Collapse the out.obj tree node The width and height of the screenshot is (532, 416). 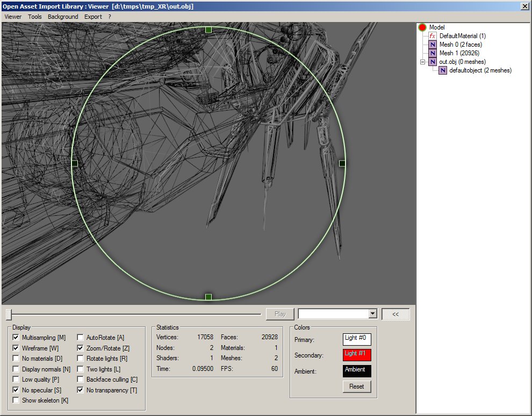[x=423, y=62]
